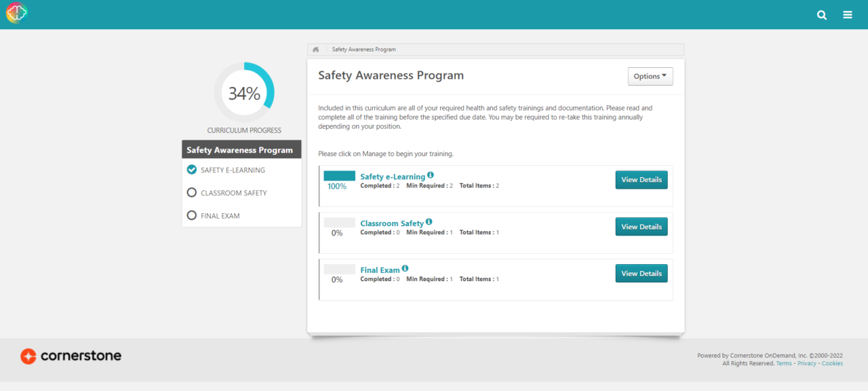Image resolution: width=868 pixels, height=391 pixels.
Task: Click the info icon beside Final Exam
Action: point(405,267)
